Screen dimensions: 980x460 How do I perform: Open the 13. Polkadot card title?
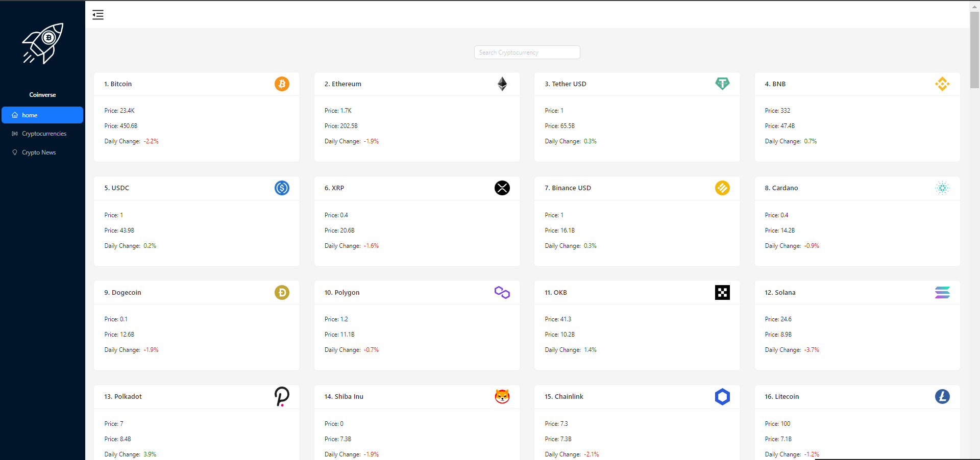123,397
